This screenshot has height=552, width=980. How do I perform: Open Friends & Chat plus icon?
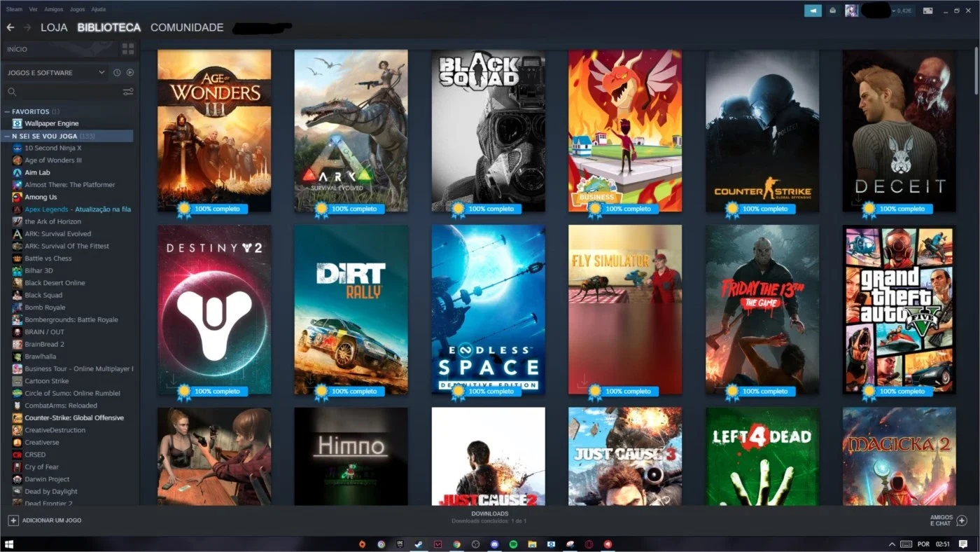tap(962, 520)
